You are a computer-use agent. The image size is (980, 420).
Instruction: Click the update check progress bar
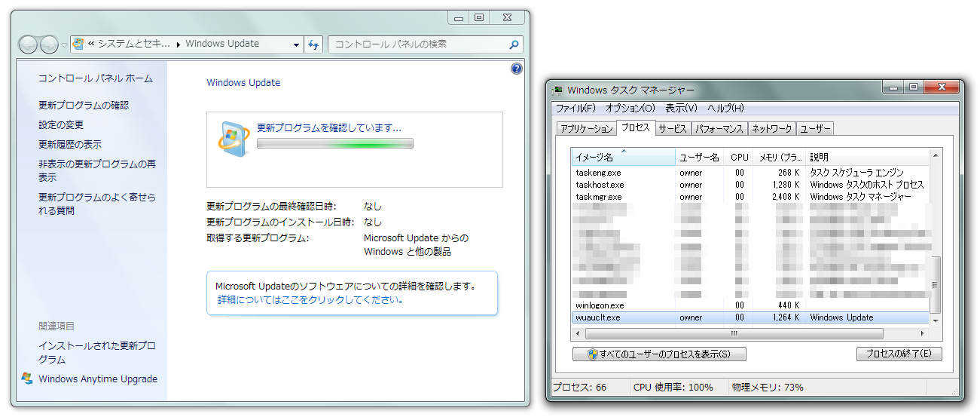coord(335,143)
